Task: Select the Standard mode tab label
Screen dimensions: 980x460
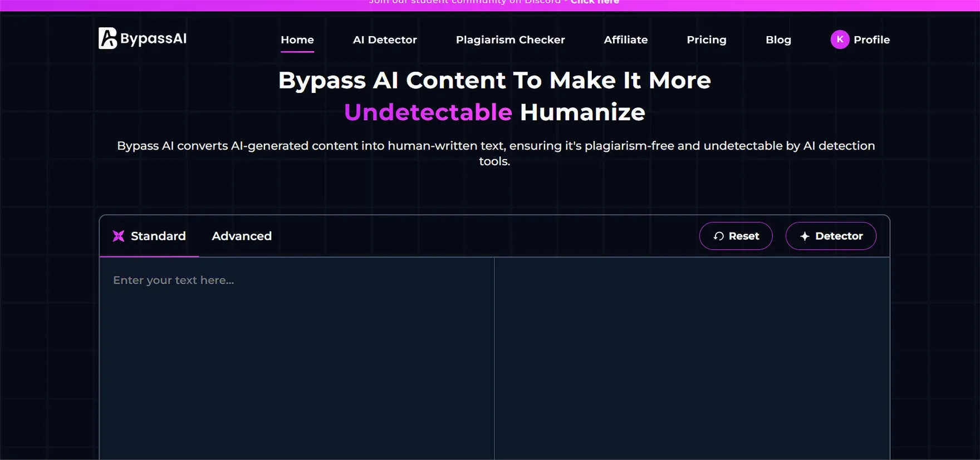Action: pos(158,236)
